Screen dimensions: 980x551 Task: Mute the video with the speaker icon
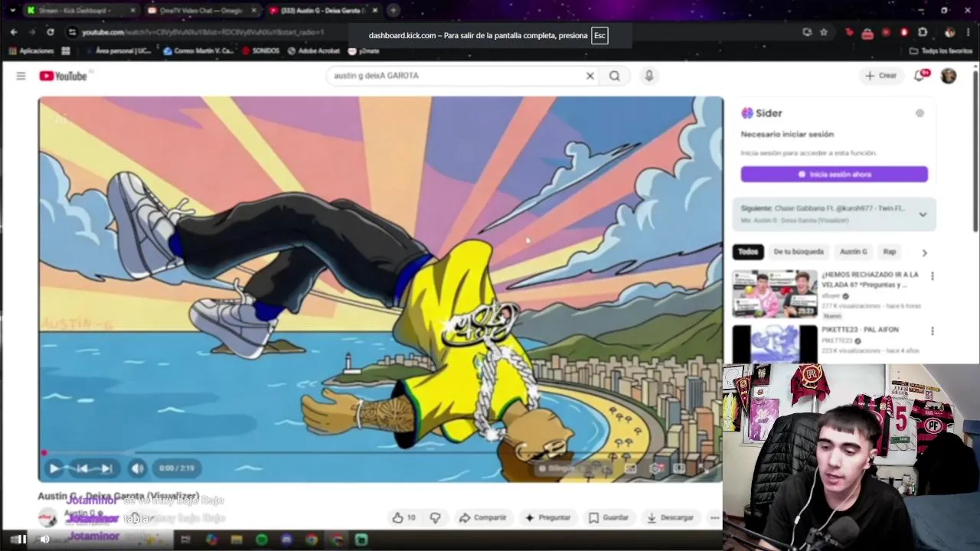137,468
